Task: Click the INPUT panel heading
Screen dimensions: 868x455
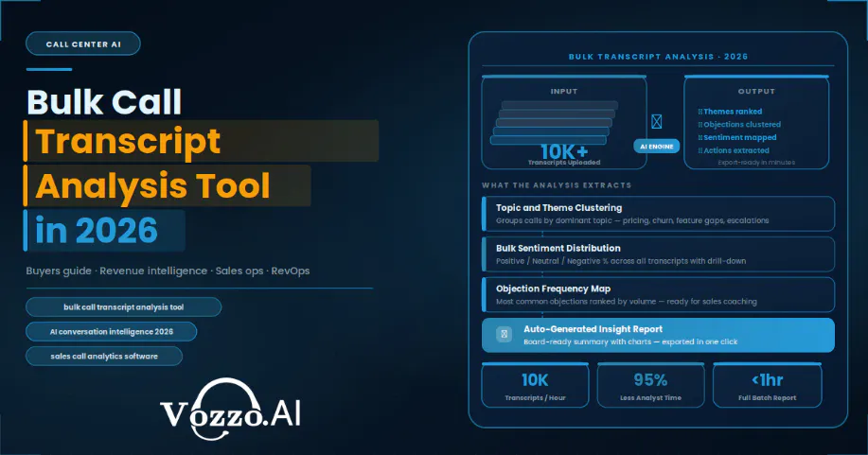Action: (564, 92)
